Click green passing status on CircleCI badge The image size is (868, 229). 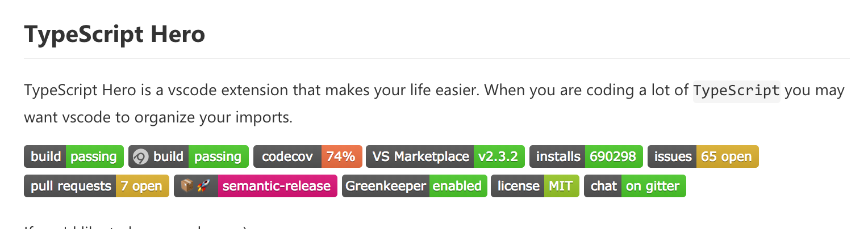click(x=218, y=157)
